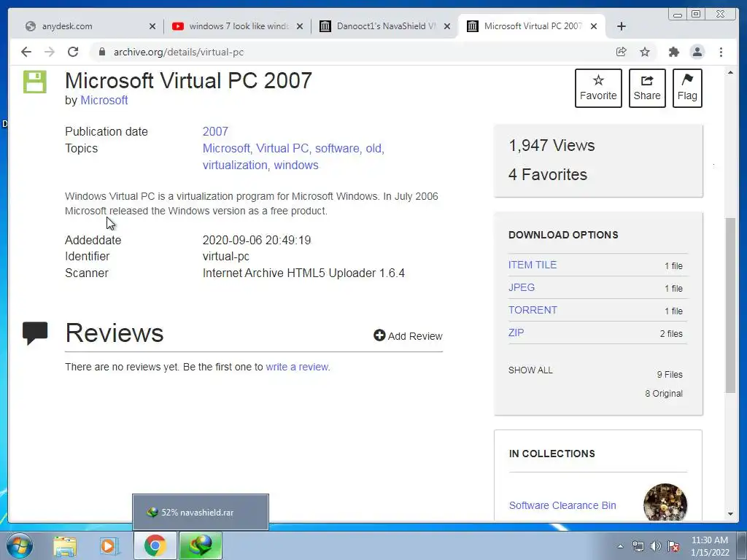
Task: Download the JPEG option
Action: [521, 287]
